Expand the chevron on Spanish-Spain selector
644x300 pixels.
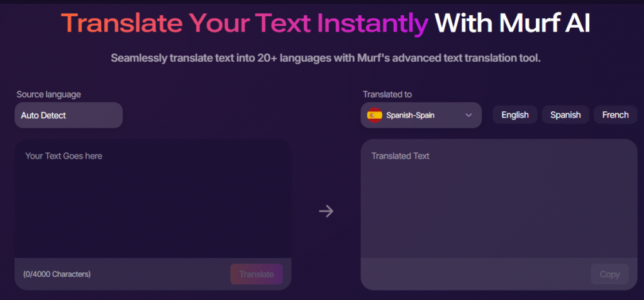468,115
